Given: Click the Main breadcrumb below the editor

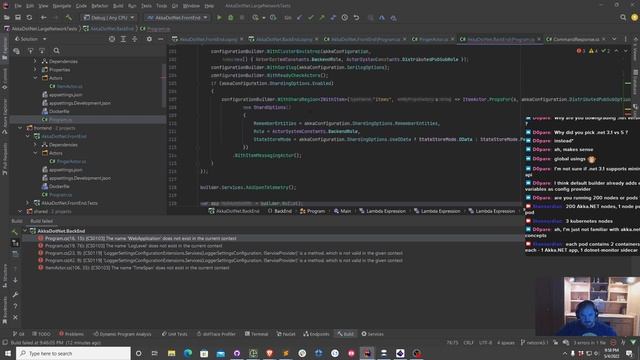Looking at the screenshot, I should pyautogui.click(x=342, y=211).
